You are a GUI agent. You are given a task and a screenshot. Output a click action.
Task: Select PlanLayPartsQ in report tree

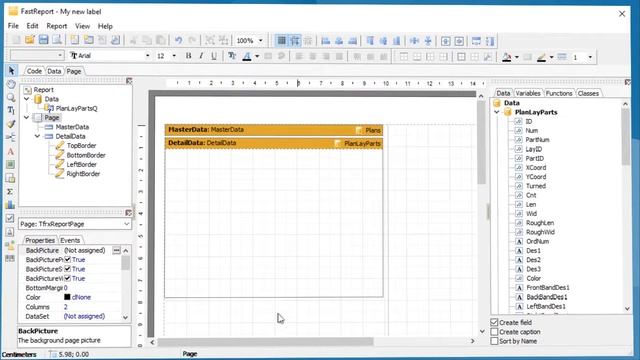(x=76, y=109)
